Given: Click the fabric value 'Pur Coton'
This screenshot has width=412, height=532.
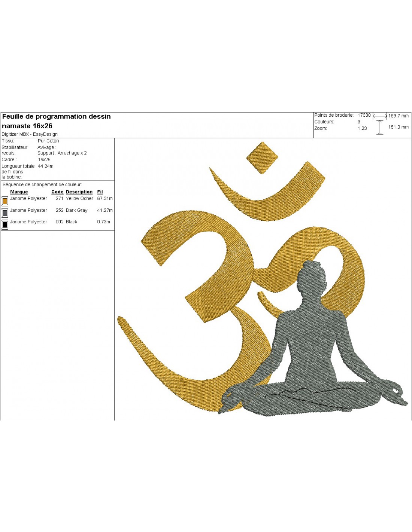Looking at the screenshot, I should pyautogui.click(x=48, y=141).
